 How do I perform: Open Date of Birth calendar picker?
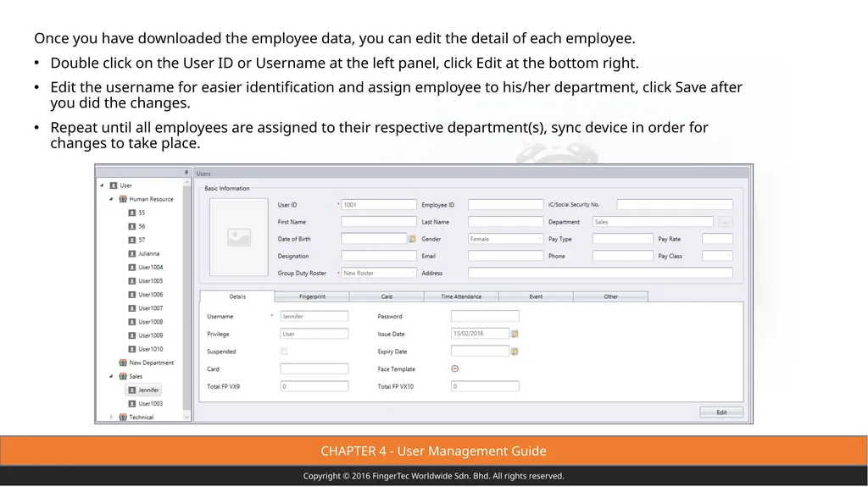tap(413, 239)
